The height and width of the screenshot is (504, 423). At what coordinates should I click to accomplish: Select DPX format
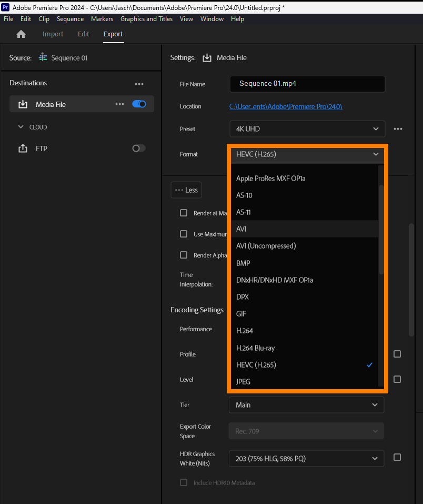305,297
